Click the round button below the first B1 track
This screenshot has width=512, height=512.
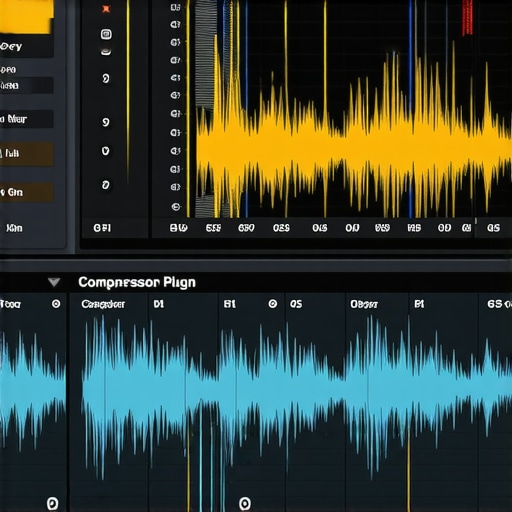tap(245, 503)
